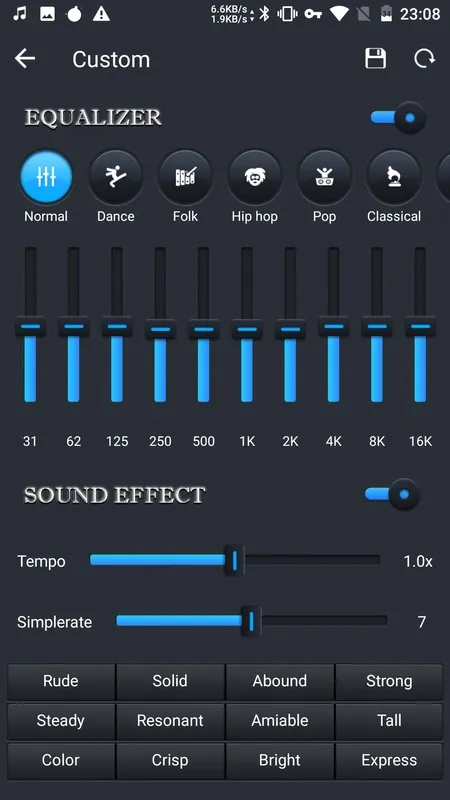
Task: Choose the Strong effect button
Action: (389, 681)
